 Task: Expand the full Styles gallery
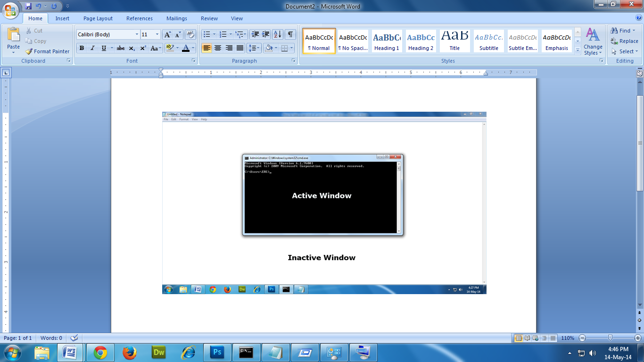point(578,50)
